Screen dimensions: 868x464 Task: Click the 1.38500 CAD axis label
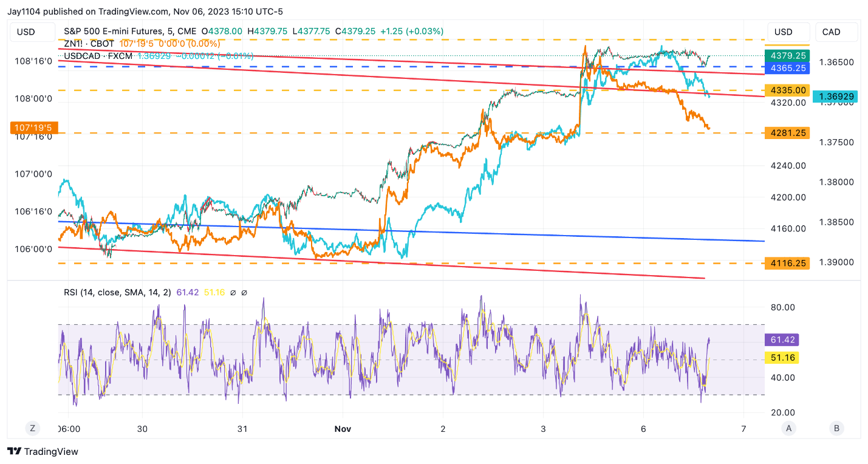[836, 222]
